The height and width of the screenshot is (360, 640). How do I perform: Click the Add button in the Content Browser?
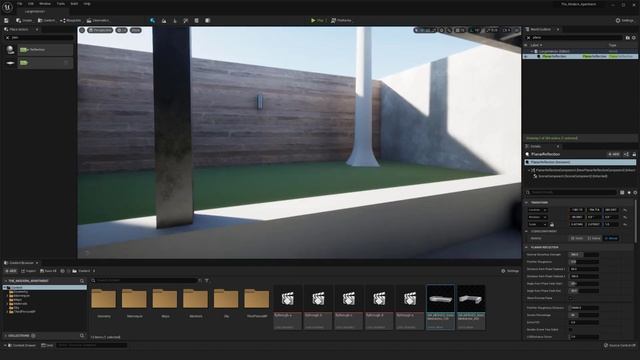pos(11,271)
